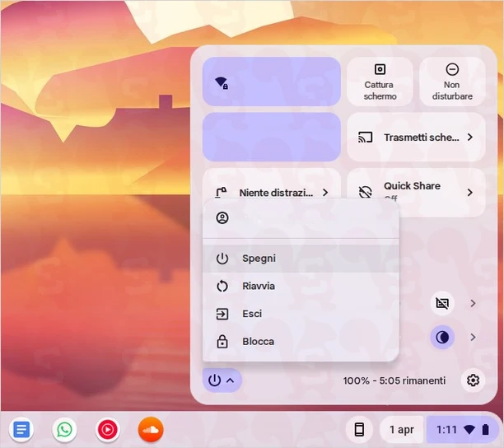Open Settings gear icon
Viewport: 504px width, 448px height.
473,380
